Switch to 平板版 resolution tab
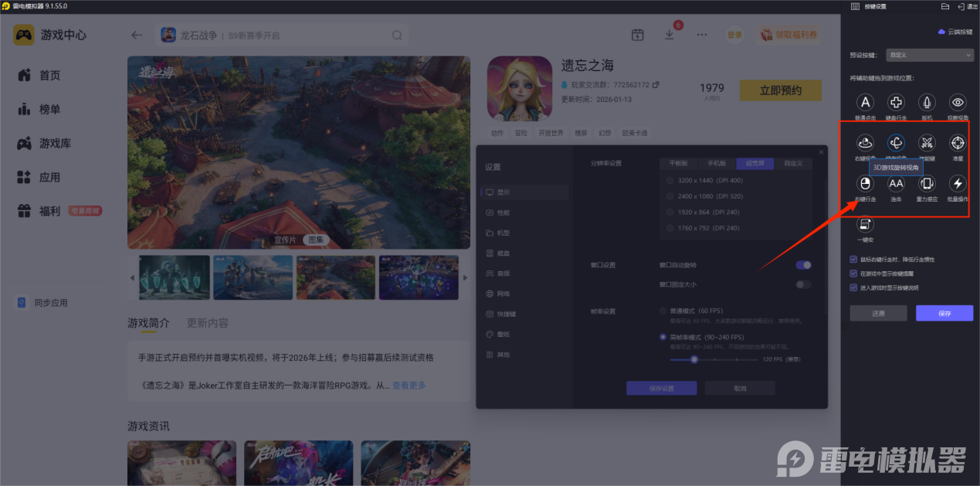Screen dimensions: 980x486 click(x=679, y=164)
